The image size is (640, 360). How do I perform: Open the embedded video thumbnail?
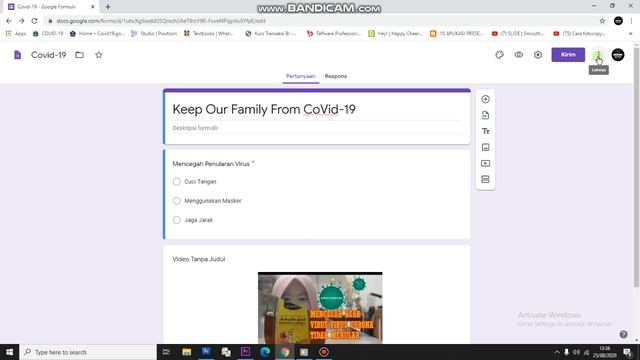tap(320, 307)
